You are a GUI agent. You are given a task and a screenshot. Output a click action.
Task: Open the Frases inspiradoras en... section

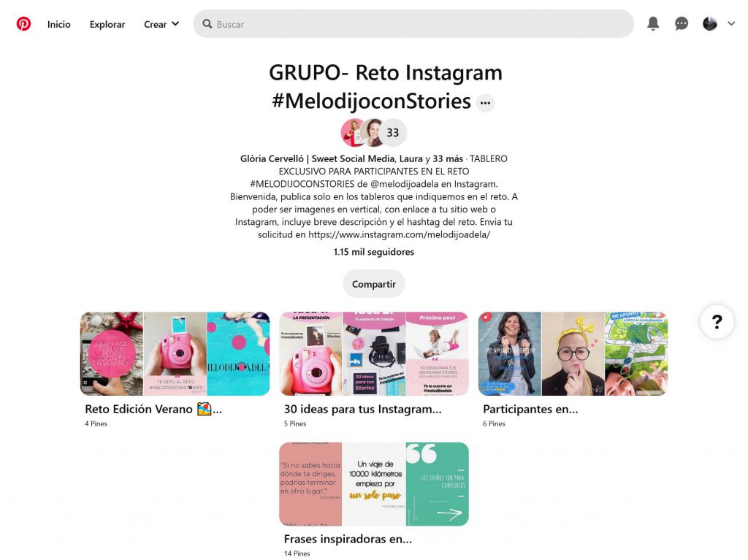pyautogui.click(x=373, y=483)
